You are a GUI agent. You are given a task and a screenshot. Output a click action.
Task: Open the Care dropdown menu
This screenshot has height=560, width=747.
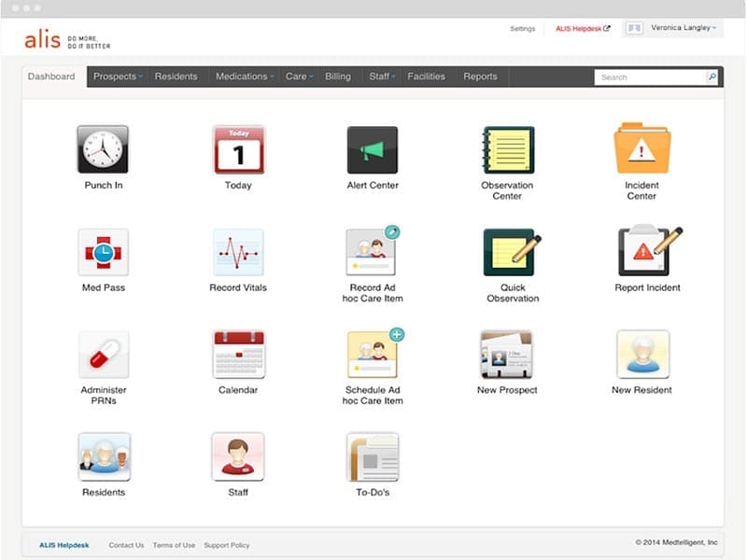(297, 77)
